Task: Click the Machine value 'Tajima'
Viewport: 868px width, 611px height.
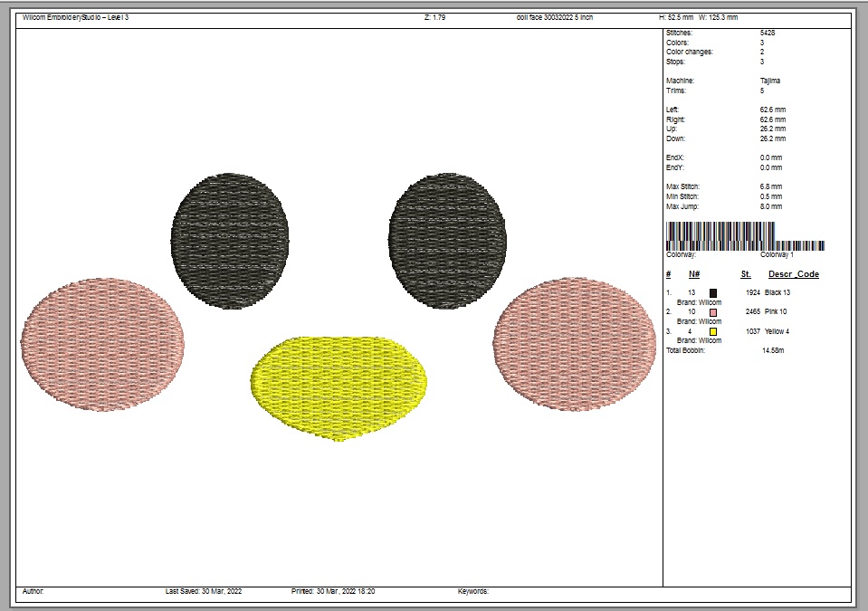Action: tap(770, 81)
